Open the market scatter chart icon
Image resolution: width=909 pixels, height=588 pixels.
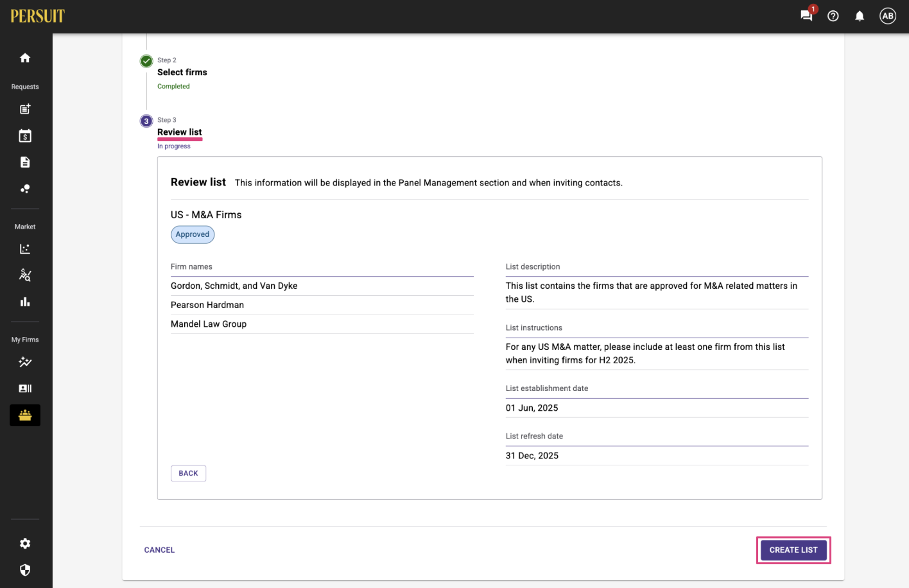(25, 248)
